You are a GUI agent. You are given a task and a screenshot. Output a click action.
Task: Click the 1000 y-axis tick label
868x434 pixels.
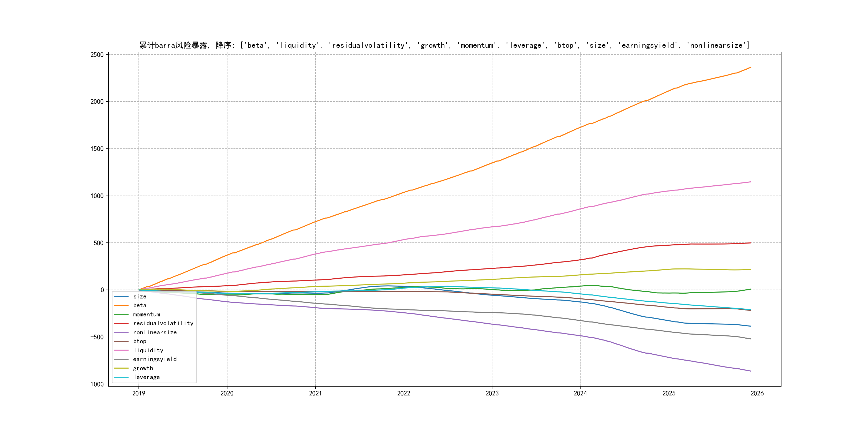click(x=97, y=196)
